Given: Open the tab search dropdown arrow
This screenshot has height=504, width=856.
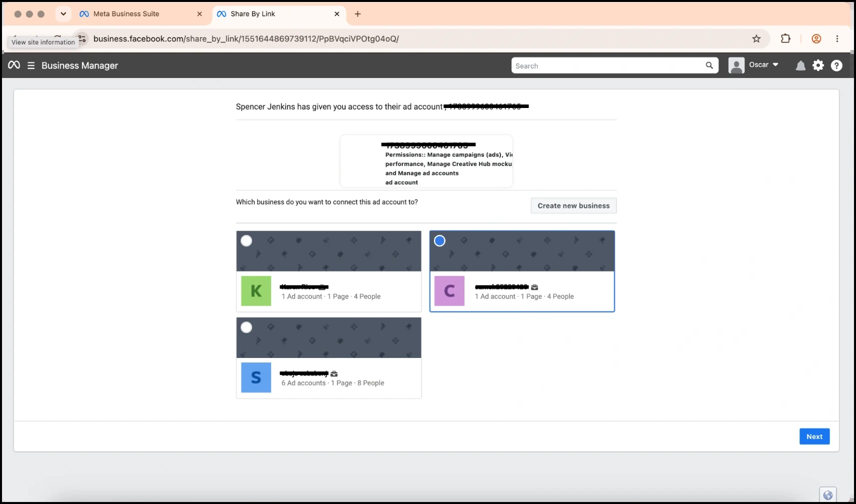Looking at the screenshot, I should 63,14.
